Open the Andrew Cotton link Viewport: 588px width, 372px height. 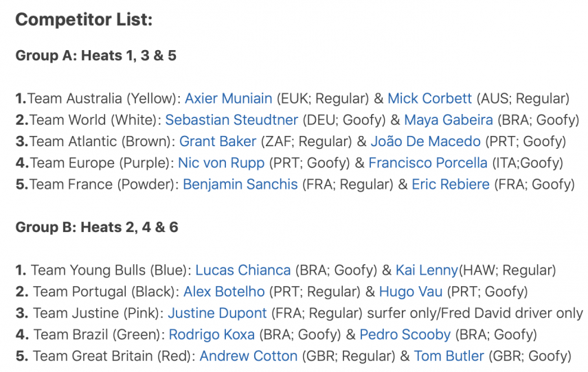[248, 356]
